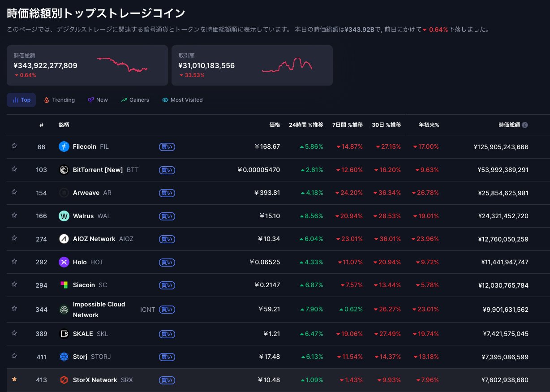Screen dimensions: 550x392
Task: Sort the table by 価格 column
Action: pyautogui.click(x=274, y=125)
